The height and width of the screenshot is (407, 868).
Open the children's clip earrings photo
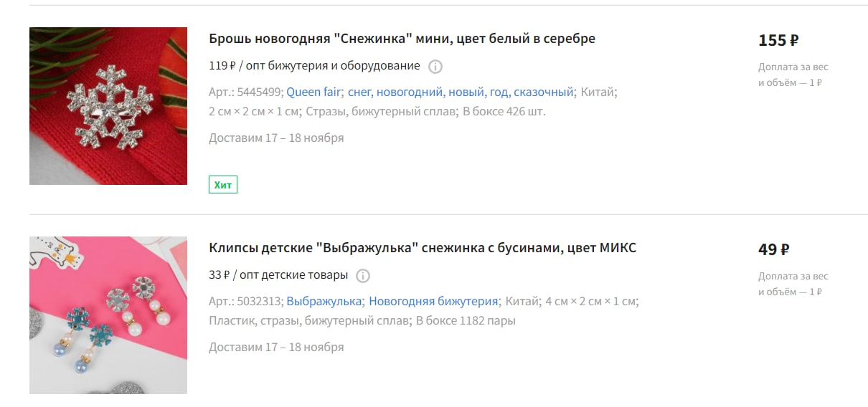108,315
